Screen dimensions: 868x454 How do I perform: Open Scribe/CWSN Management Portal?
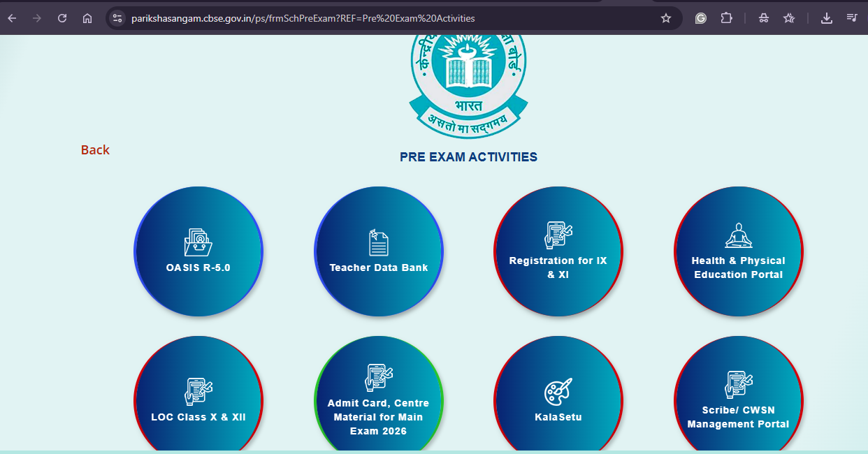(738, 401)
